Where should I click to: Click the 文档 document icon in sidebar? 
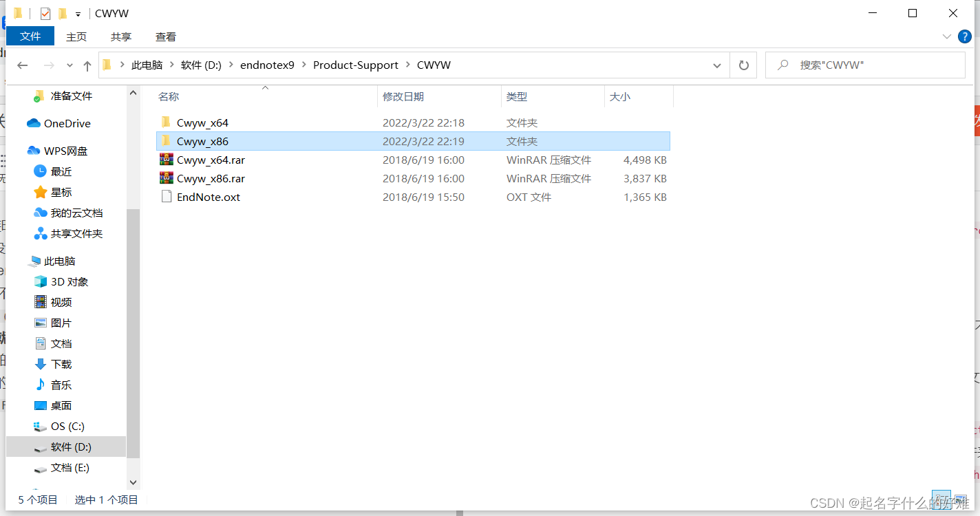click(41, 343)
